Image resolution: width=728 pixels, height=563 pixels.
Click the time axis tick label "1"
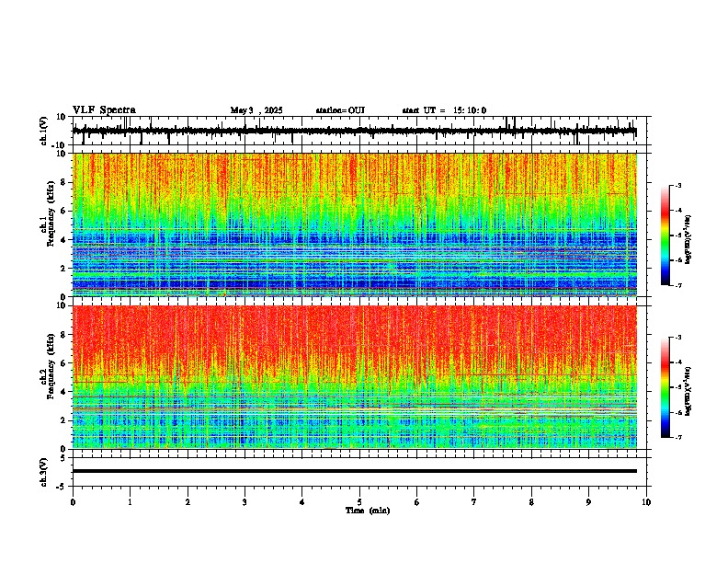pos(130,502)
